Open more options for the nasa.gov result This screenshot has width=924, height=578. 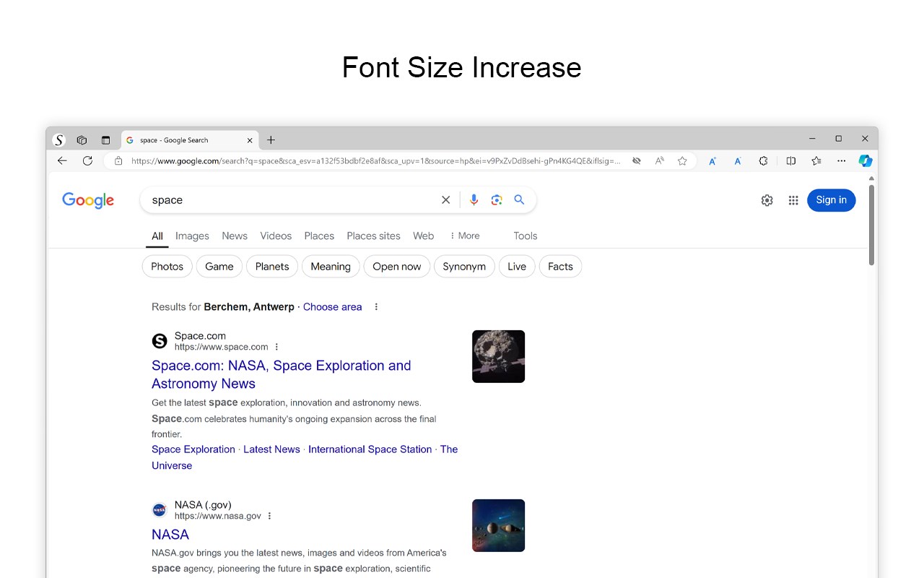(x=270, y=516)
